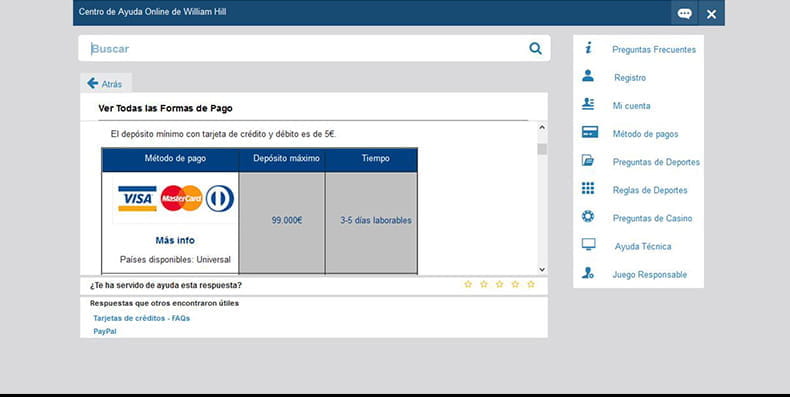Click the Método de pagos card icon
The height and width of the screenshot is (397, 790).
coord(589,132)
